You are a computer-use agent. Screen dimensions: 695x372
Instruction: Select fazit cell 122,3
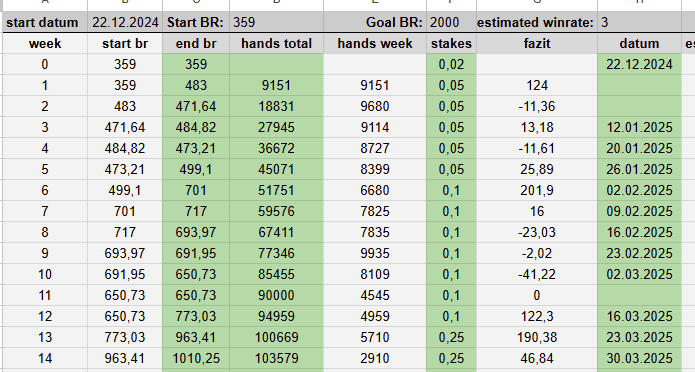coord(537,316)
